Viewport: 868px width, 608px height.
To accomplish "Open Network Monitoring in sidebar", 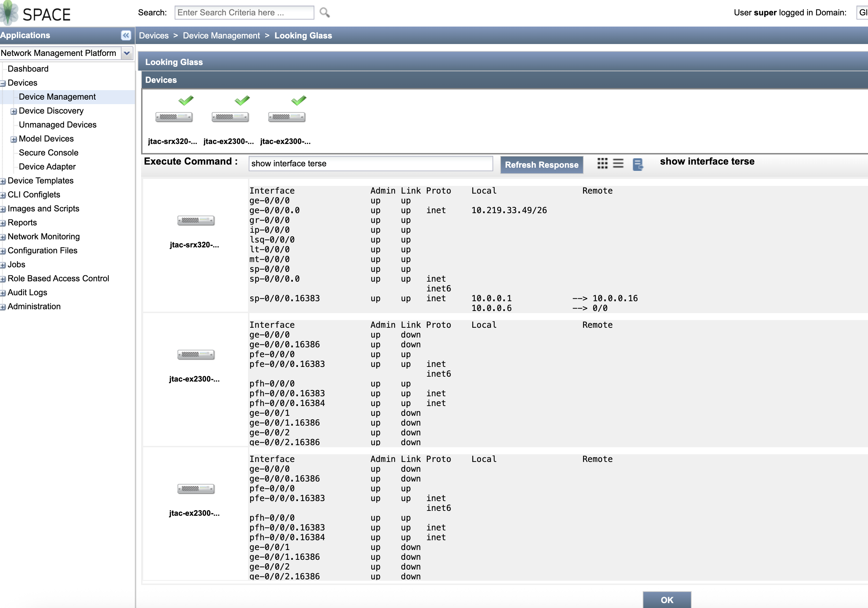I will (x=43, y=237).
